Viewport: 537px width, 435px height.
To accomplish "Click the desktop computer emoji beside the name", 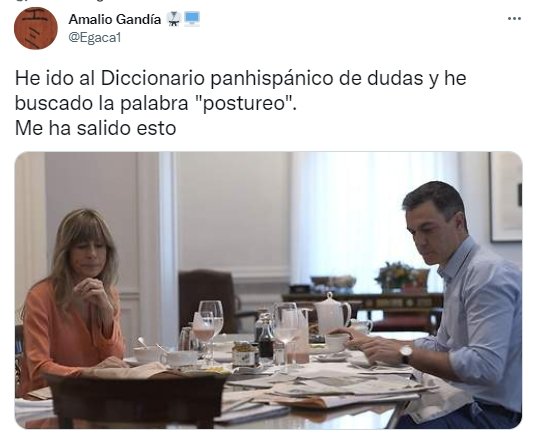I will point(192,19).
